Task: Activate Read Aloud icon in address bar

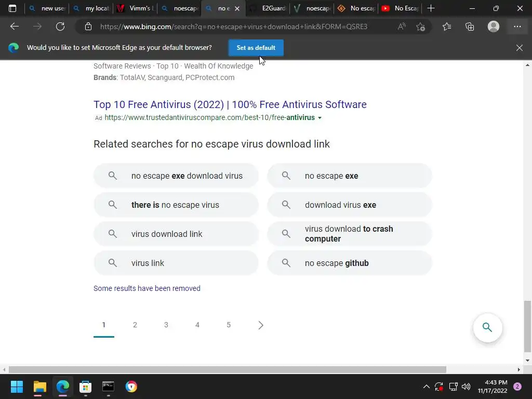Action: click(x=402, y=26)
